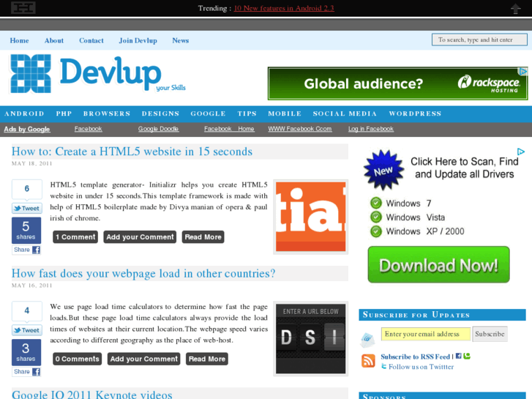532x399 pixels.
Task: Click the 3 shares Facebook counter
Action: pos(26,352)
